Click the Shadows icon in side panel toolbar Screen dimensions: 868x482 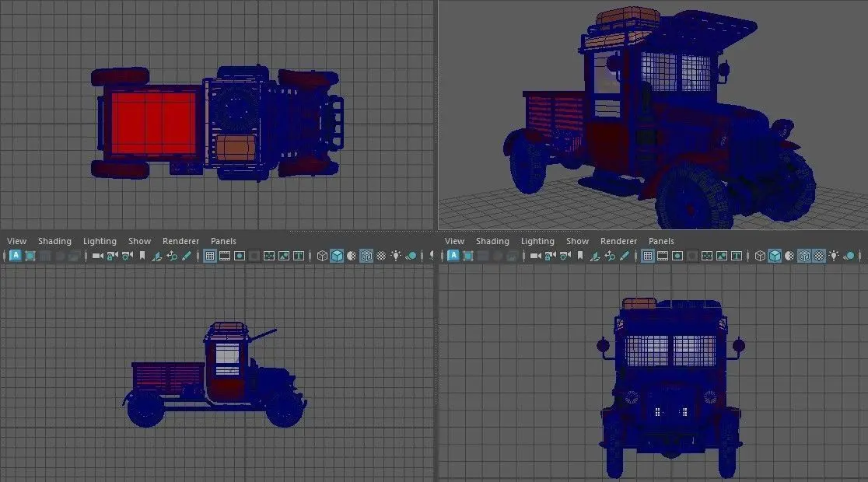[411, 256]
